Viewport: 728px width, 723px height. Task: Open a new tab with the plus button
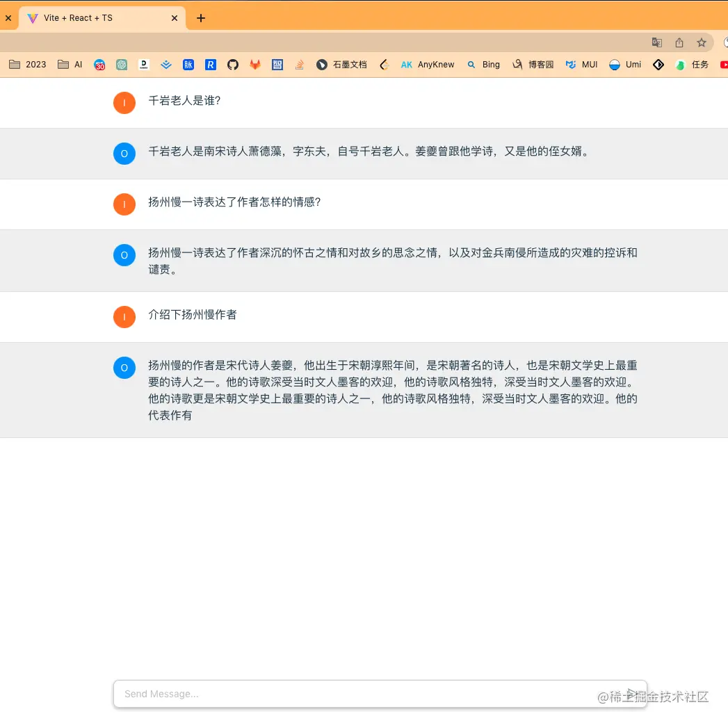click(x=201, y=18)
